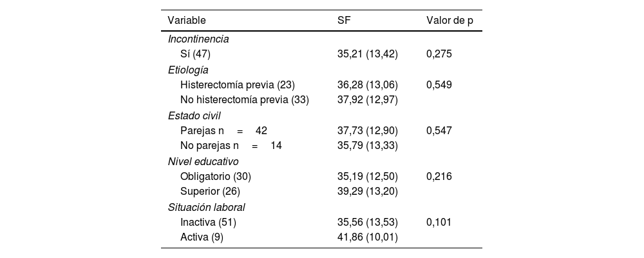Viewport: 644px width, 258px height.
Task: Click the "No histerectomía previa (33)" label
Action: [245, 100]
